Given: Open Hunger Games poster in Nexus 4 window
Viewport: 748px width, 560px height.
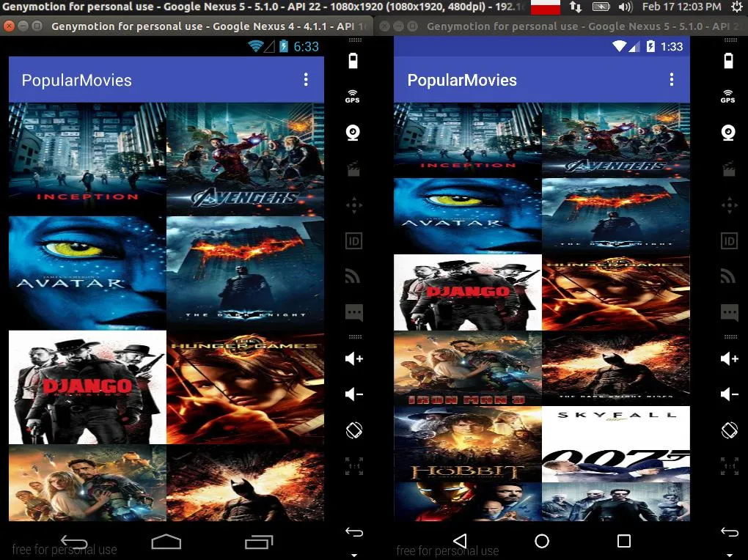Looking at the screenshot, I should click(x=245, y=387).
